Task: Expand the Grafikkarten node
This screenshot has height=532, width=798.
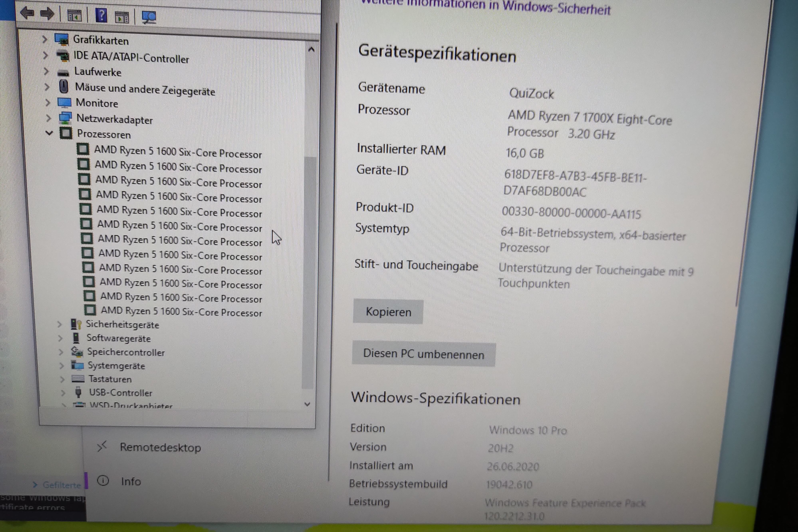Action: coord(45,39)
